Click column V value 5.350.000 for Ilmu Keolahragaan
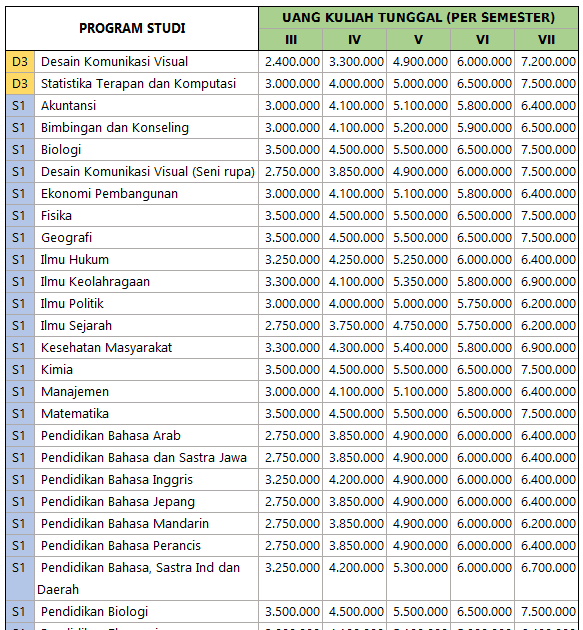This screenshot has height=630, width=583. point(420,282)
